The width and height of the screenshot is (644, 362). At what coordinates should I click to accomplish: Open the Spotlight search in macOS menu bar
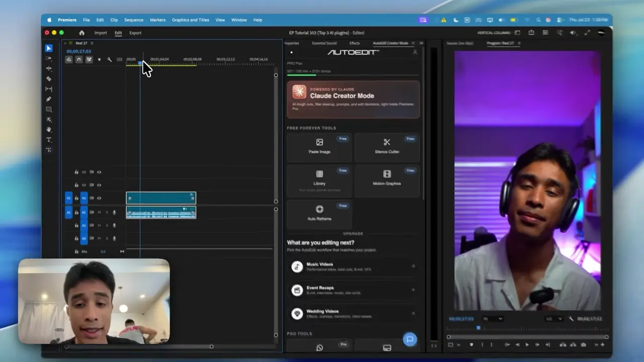coord(538,20)
